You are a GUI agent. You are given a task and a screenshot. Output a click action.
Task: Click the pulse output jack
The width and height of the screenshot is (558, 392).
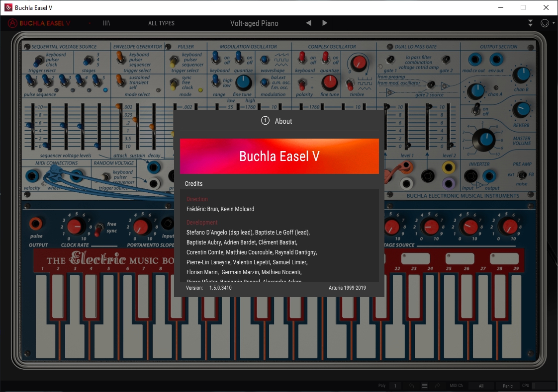(x=36, y=224)
